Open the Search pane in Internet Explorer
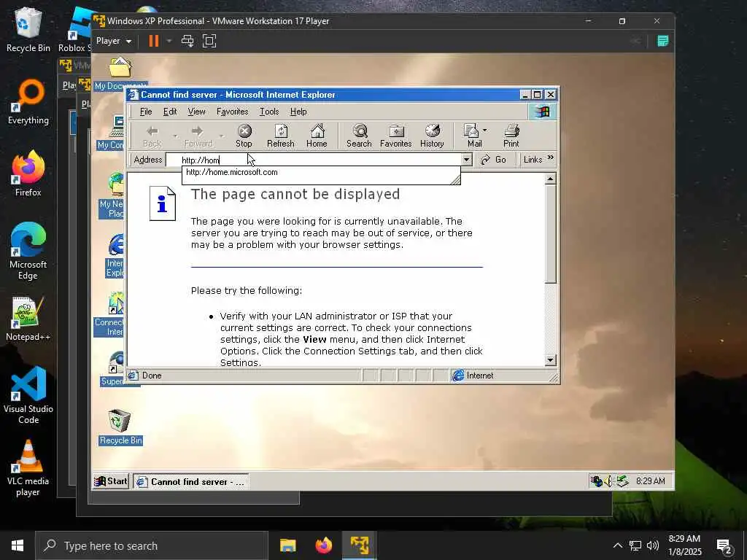This screenshot has height=560, width=747. pos(359,136)
